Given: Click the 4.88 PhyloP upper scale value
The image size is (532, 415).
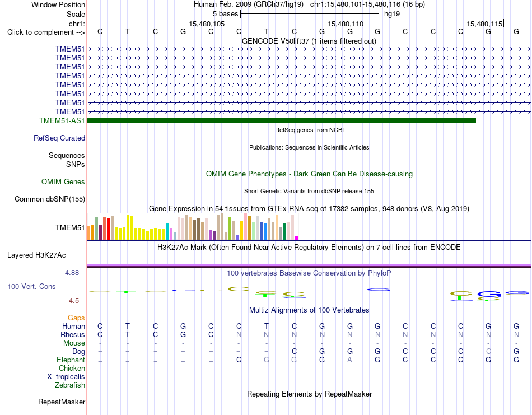Looking at the screenshot, I should (72, 273).
